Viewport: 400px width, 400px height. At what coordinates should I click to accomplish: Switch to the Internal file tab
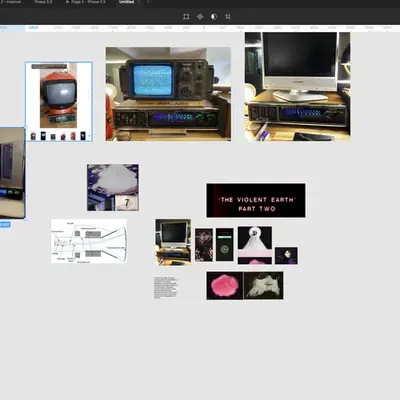point(11,2)
